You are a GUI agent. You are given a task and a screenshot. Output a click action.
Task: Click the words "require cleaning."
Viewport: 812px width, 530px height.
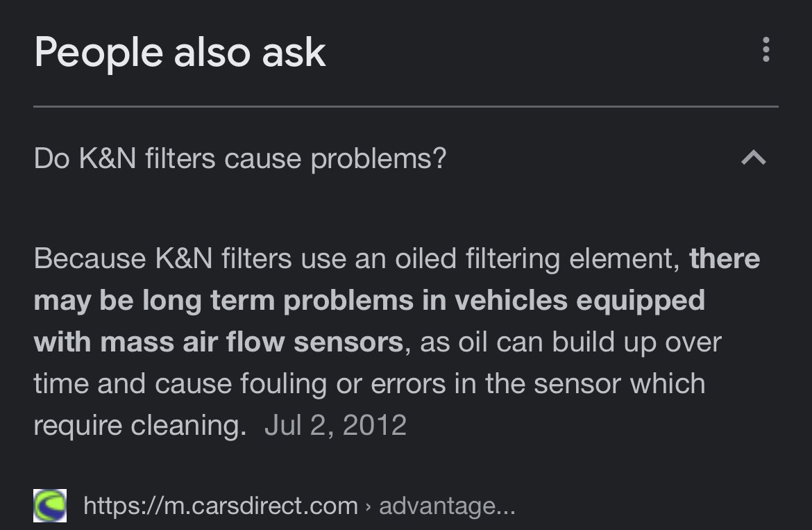139,426
